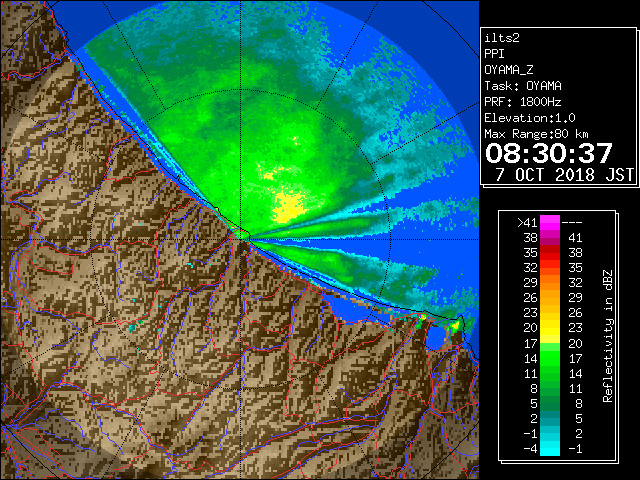Click the red 35 dBZ legend swatch
This screenshot has height=480, width=640.
pos(550,253)
